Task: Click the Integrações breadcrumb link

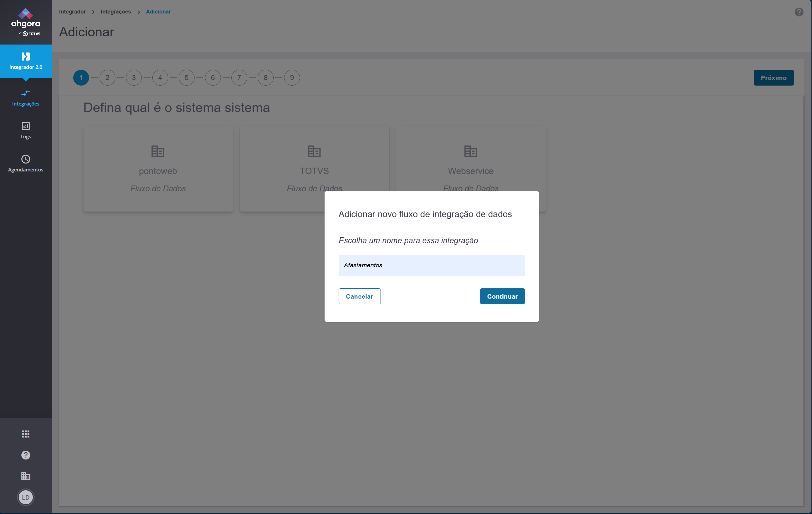Action: pos(116,11)
